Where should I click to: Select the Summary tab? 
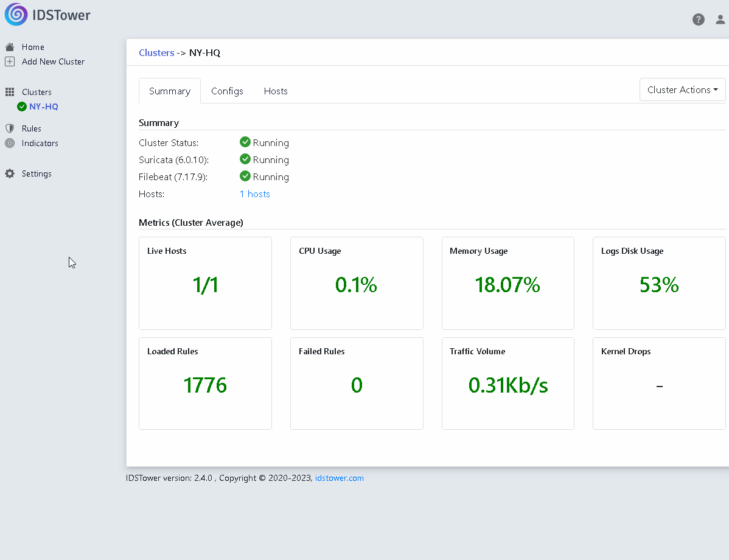click(x=170, y=91)
